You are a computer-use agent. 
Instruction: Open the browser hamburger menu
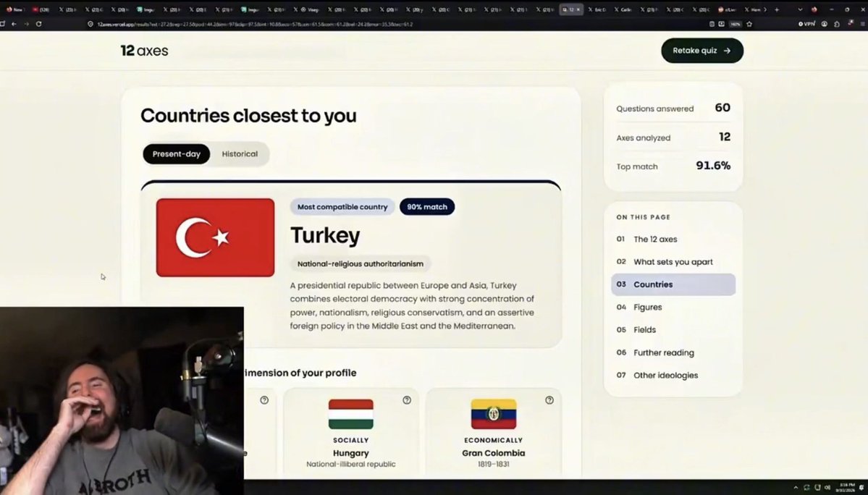tap(863, 24)
